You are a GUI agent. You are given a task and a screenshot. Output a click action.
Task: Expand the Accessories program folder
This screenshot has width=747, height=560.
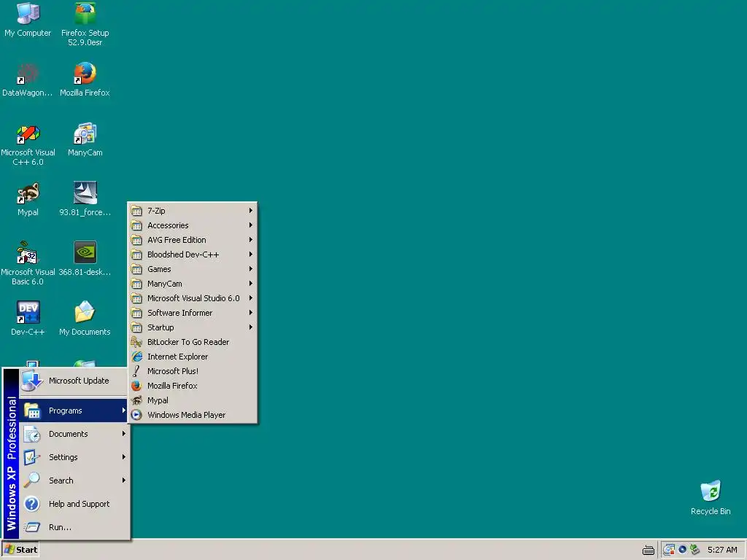coord(193,225)
